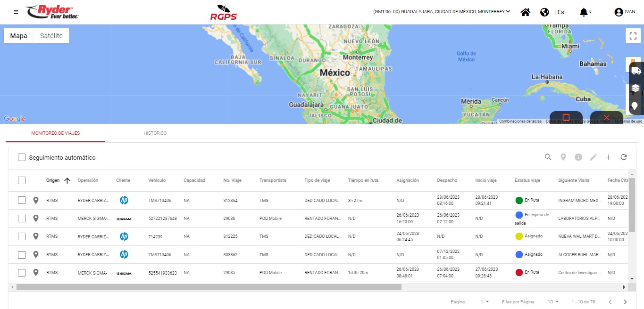644x309 pixels.
Task: Open Filas por Página dropdown
Action: pyautogui.click(x=553, y=301)
